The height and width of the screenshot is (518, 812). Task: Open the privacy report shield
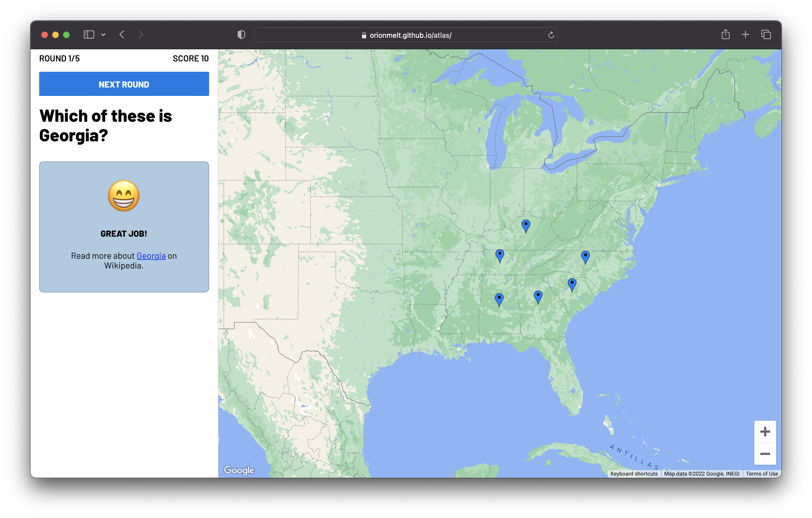(x=241, y=35)
